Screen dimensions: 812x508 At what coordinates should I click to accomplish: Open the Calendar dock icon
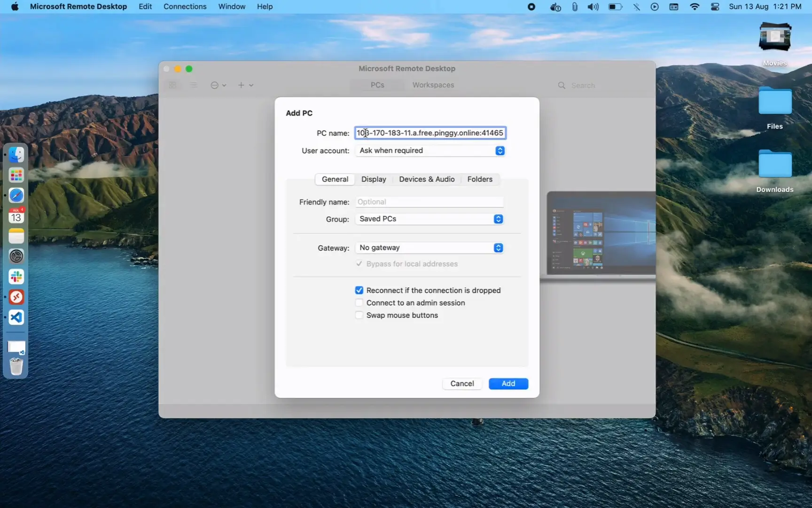pos(16,215)
